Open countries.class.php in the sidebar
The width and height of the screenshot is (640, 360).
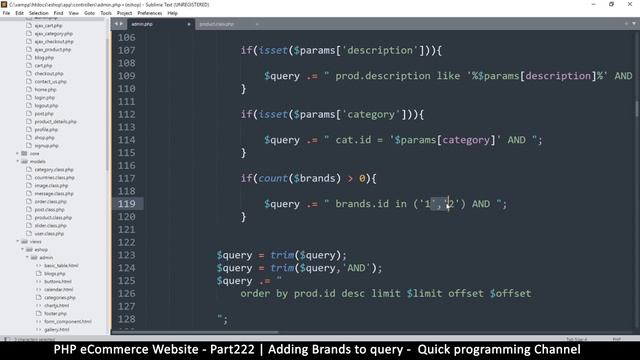[x=54, y=178]
